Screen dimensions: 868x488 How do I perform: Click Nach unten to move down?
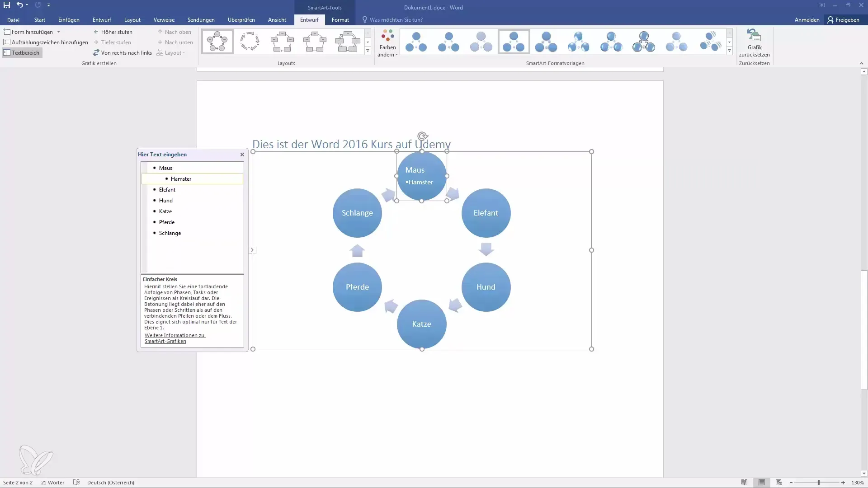pos(175,42)
